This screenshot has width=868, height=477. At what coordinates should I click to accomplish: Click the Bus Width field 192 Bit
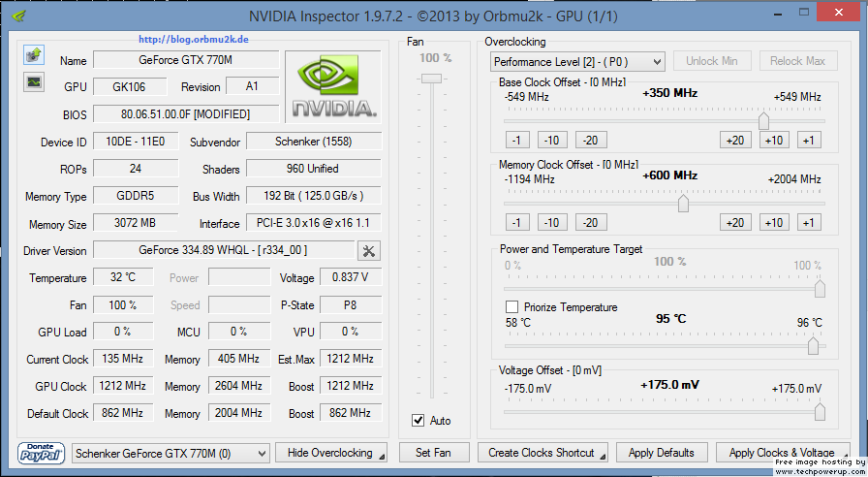(x=314, y=196)
